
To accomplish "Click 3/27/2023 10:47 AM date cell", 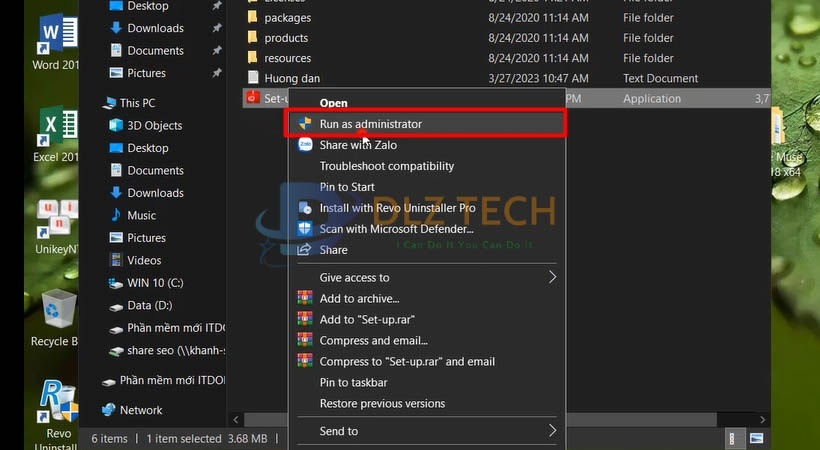I will pos(538,78).
